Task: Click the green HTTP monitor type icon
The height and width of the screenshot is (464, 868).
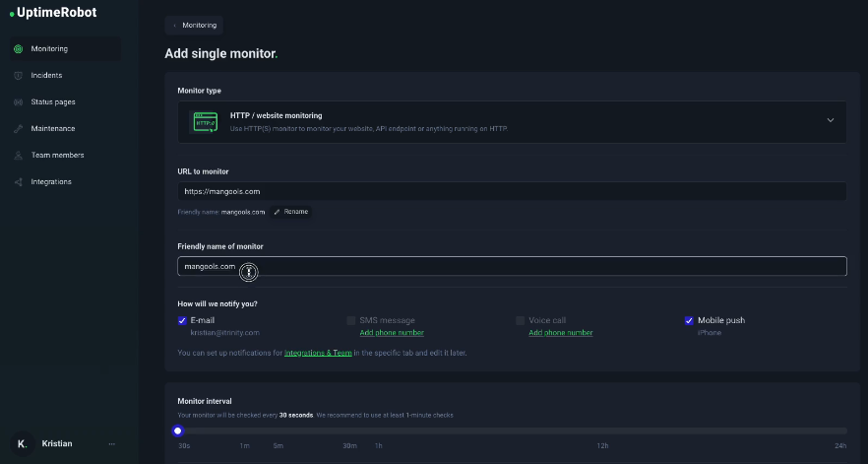Action: click(x=205, y=121)
